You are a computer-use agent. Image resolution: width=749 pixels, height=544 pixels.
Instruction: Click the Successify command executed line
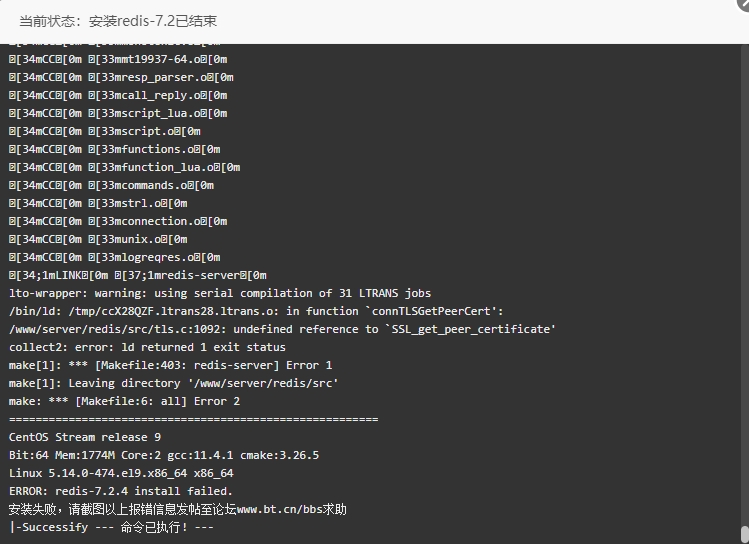tap(111, 527)
